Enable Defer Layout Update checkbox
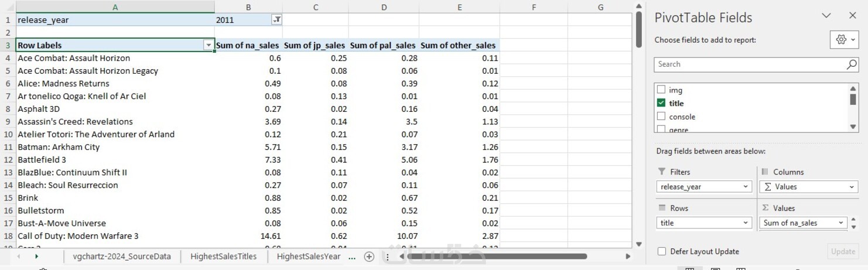 click(x=662, y=251)
